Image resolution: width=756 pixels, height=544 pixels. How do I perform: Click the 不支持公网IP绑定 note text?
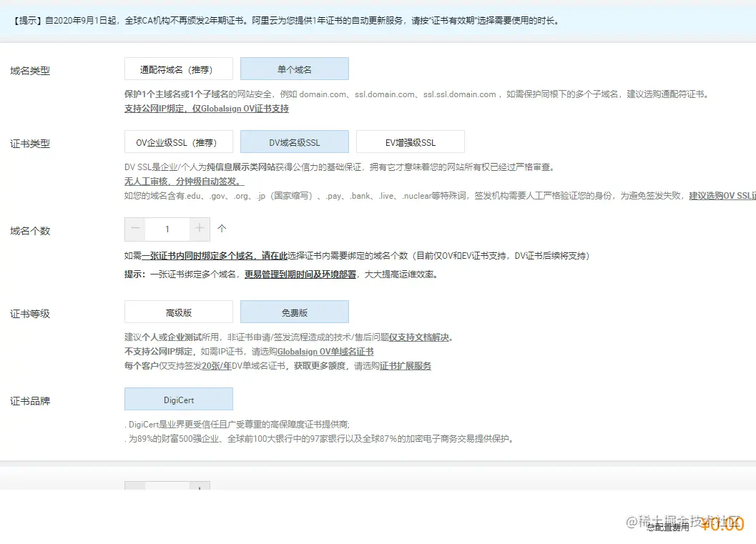tap(158, 352)
